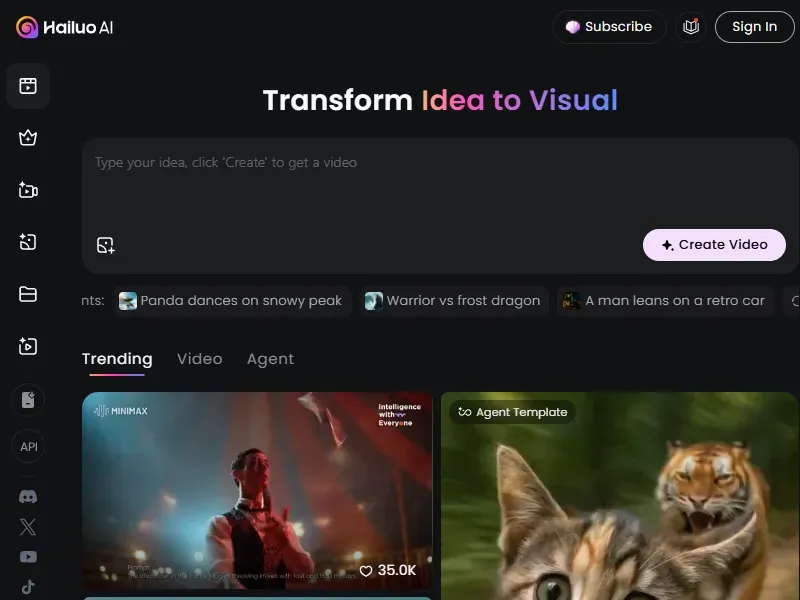Switch to the Video tab
800x600 pixels.
[x=199, y=359]
